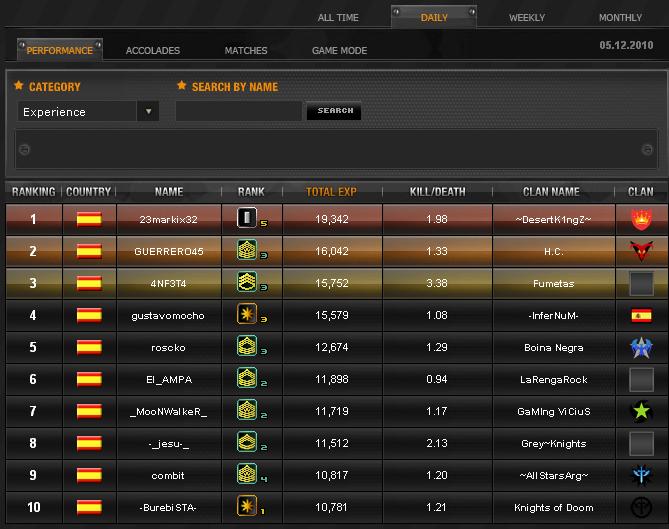The width and height of the screenshot is (669, 529).
Task: Open the Accolades tab
Action: coord(152,51)
